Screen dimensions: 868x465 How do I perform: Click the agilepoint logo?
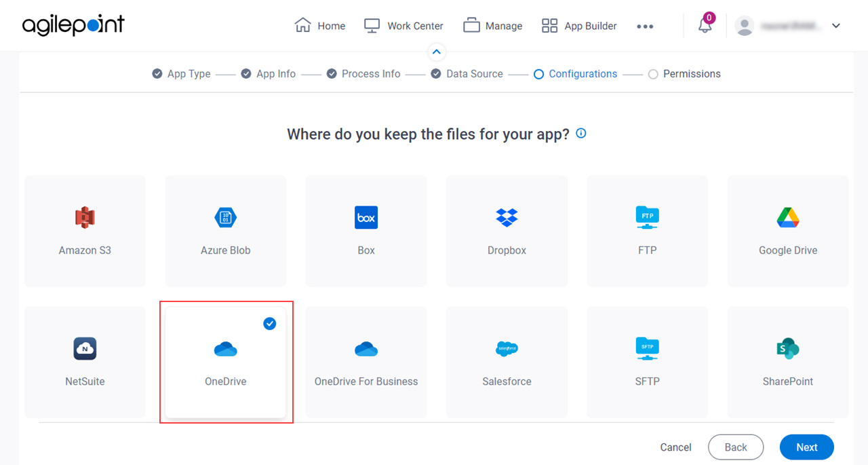tap(73, 25)
